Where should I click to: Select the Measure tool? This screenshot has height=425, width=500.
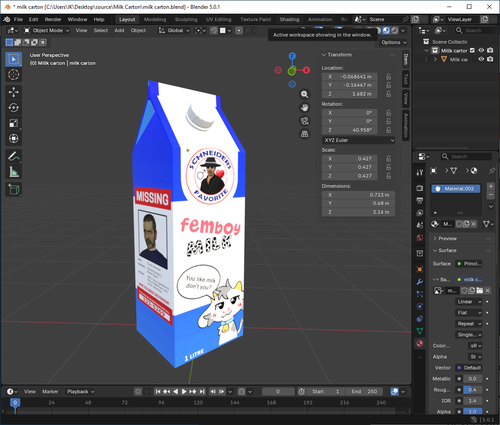[14, 172]
